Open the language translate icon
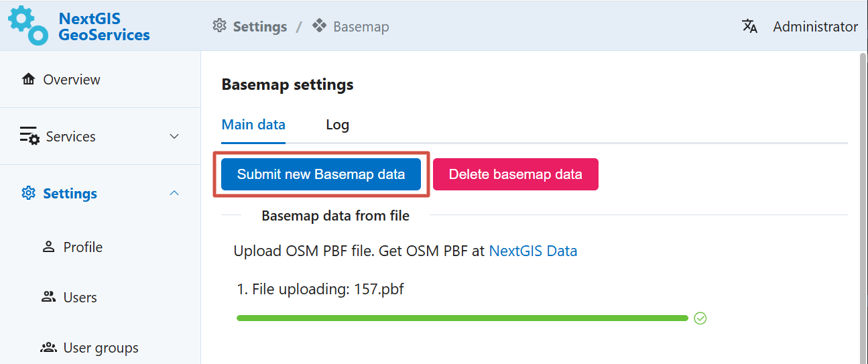 tap(749, 27)
